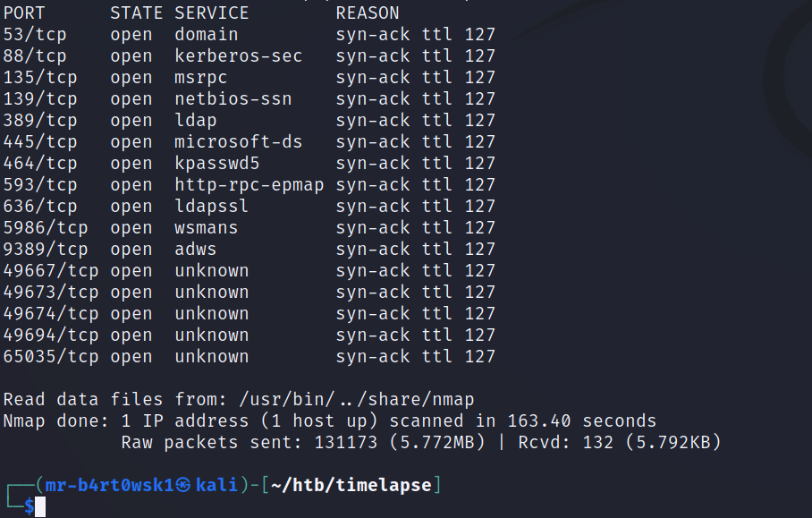
Task: Click the terminal cursor block after dollar sign
Action: (x=40, y=506)
